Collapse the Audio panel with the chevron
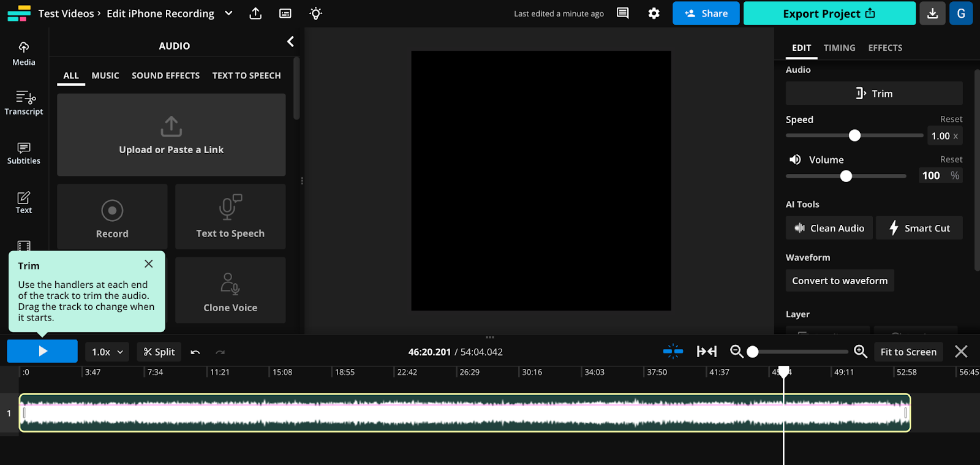Screen dimensions: 980x465 [x=290, y=42]
